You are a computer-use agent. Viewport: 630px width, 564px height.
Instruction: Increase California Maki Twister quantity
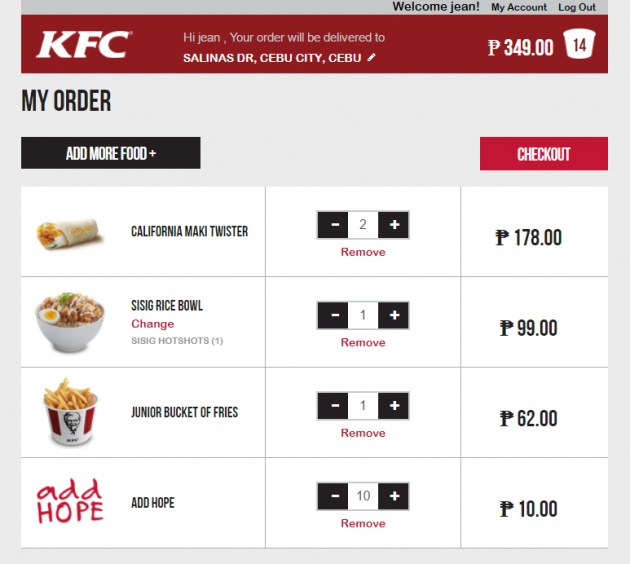(x=394, y=225)
